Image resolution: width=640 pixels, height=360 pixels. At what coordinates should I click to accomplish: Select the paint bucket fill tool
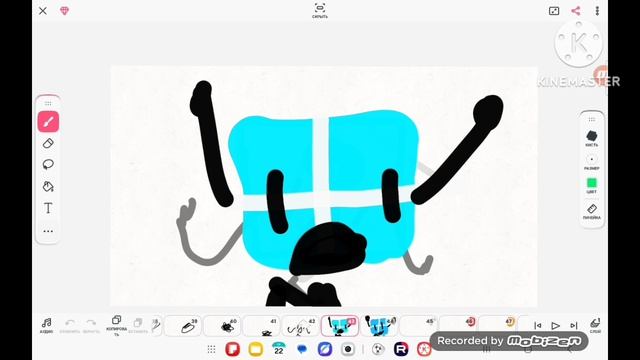pyautogui.click(x=48, y=187)
